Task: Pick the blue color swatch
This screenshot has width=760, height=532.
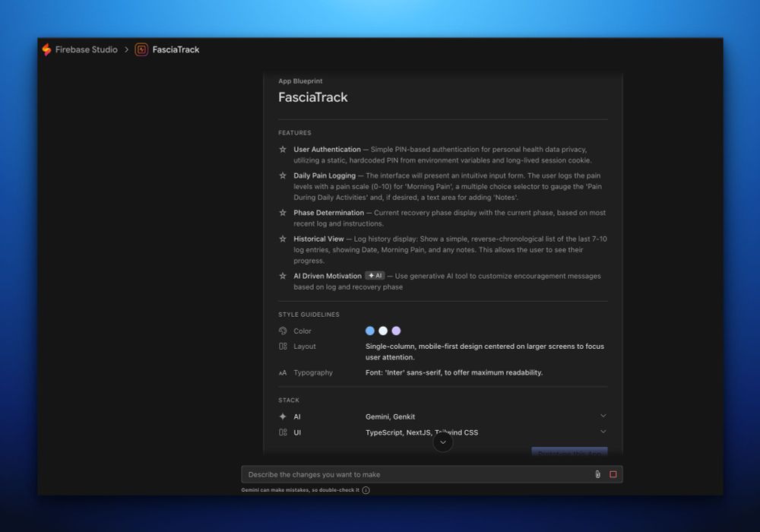Action: pyautogui.click(x=370, y=331)
